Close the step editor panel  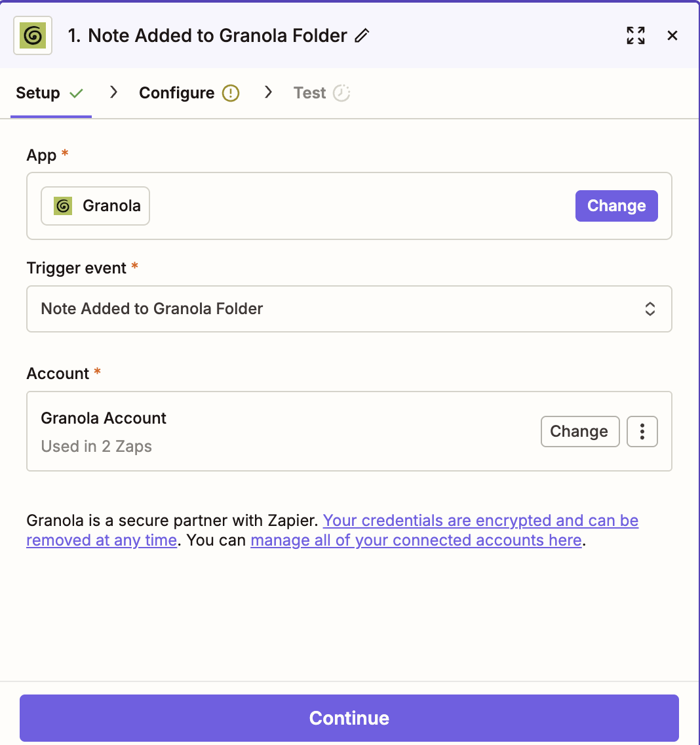(x=672, y=35)
